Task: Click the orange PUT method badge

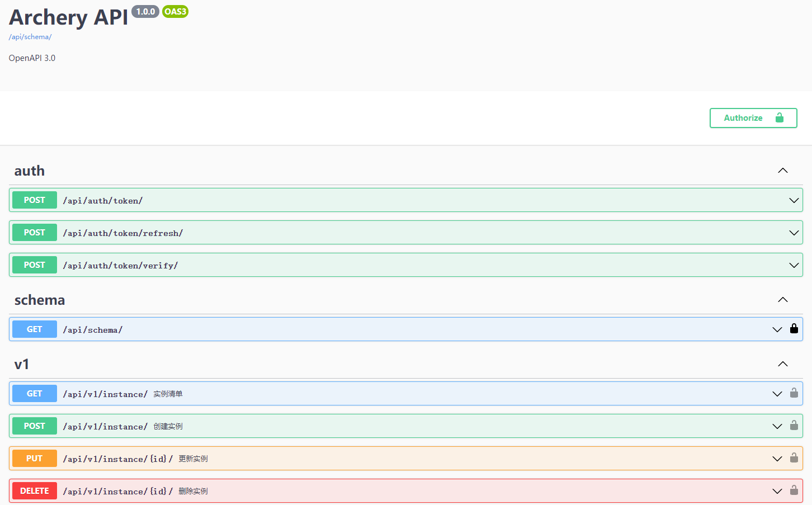Action: click(35, 459)
